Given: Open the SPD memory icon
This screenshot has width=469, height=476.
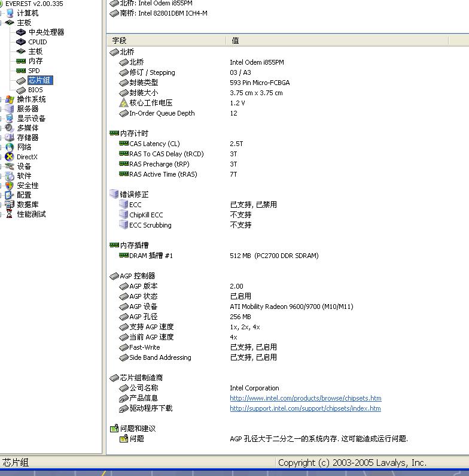Looking at the screenshot, I should 20,71.
